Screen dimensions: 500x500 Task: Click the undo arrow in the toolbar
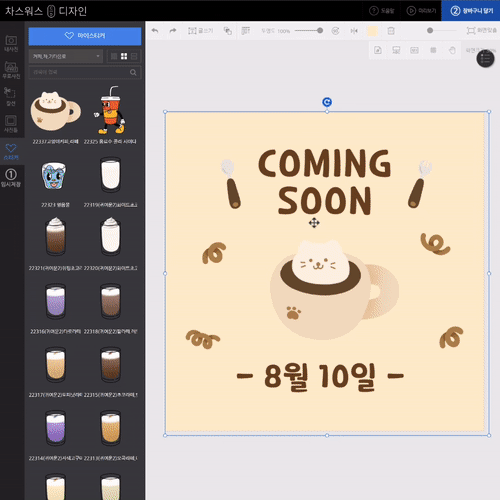[x=155, y=31]
